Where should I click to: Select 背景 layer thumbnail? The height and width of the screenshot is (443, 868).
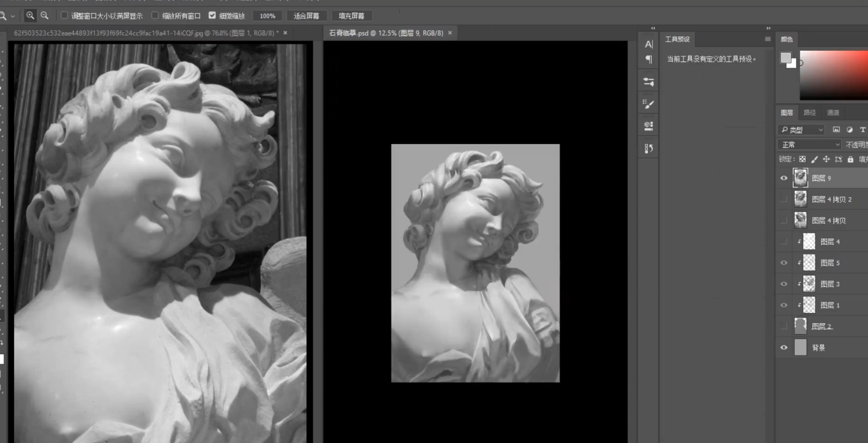coord(801,347)
